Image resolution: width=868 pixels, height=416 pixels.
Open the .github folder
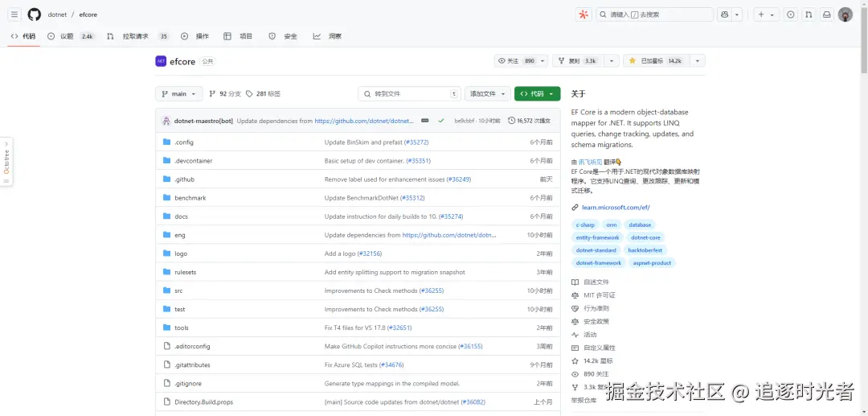(x=184, y=179)
